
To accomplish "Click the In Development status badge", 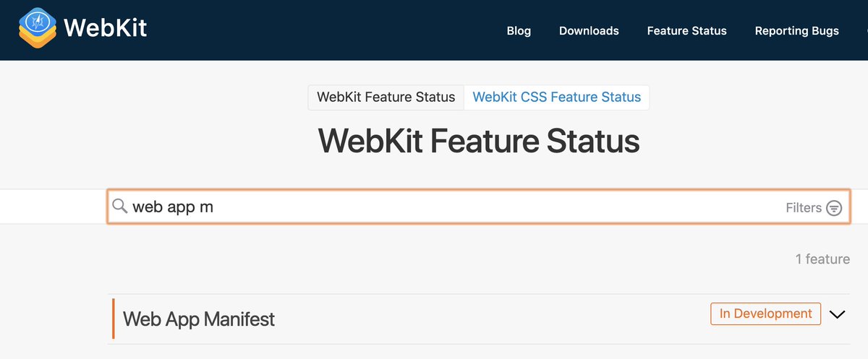I will pyautogui.click(x=766, y=313).
